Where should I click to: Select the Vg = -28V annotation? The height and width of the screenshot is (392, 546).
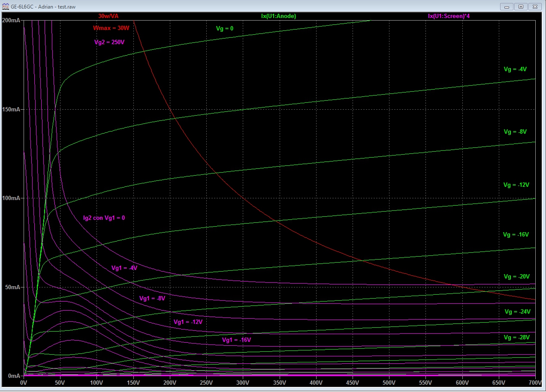point(517,338)
